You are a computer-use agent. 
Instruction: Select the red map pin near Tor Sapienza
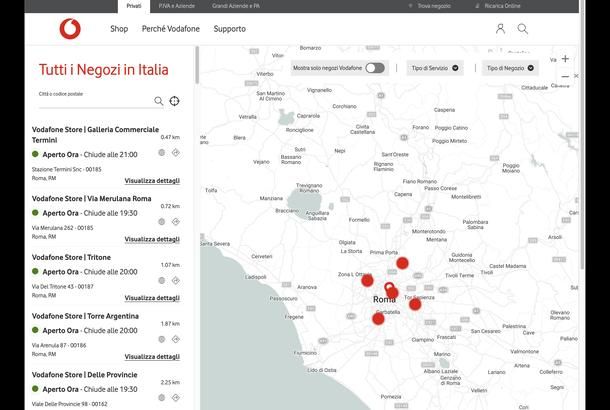tap(415, 304)
